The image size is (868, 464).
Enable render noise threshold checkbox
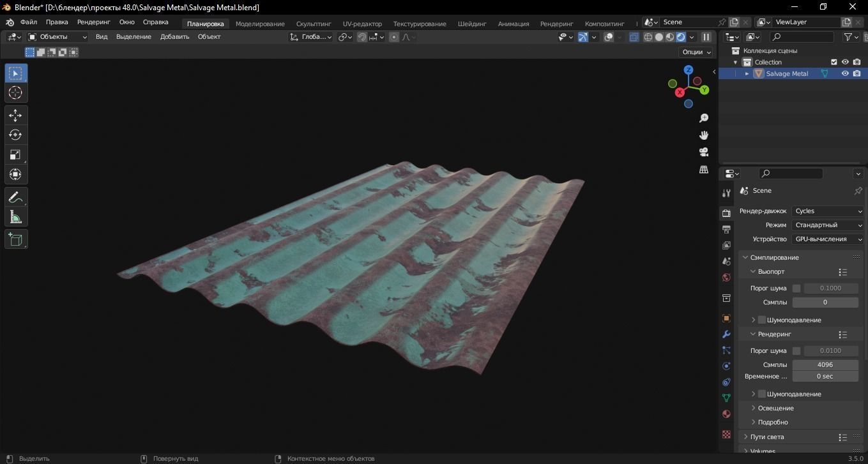click(x=796, y=351)
